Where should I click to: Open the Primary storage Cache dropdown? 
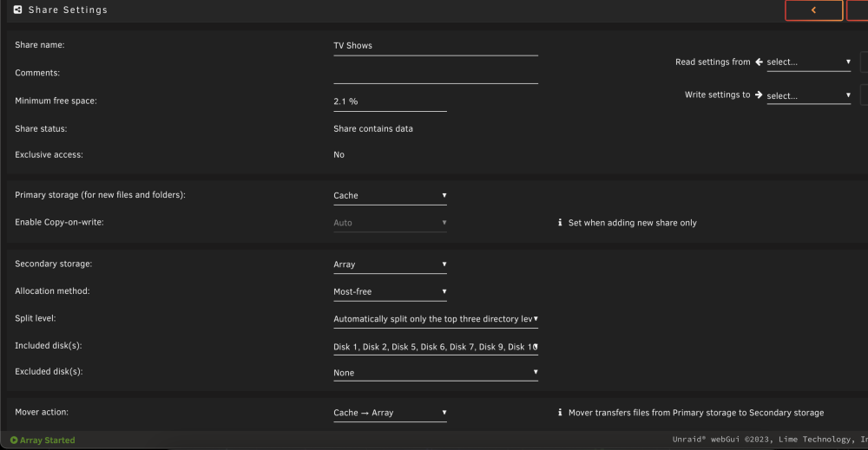click(390, 196)
